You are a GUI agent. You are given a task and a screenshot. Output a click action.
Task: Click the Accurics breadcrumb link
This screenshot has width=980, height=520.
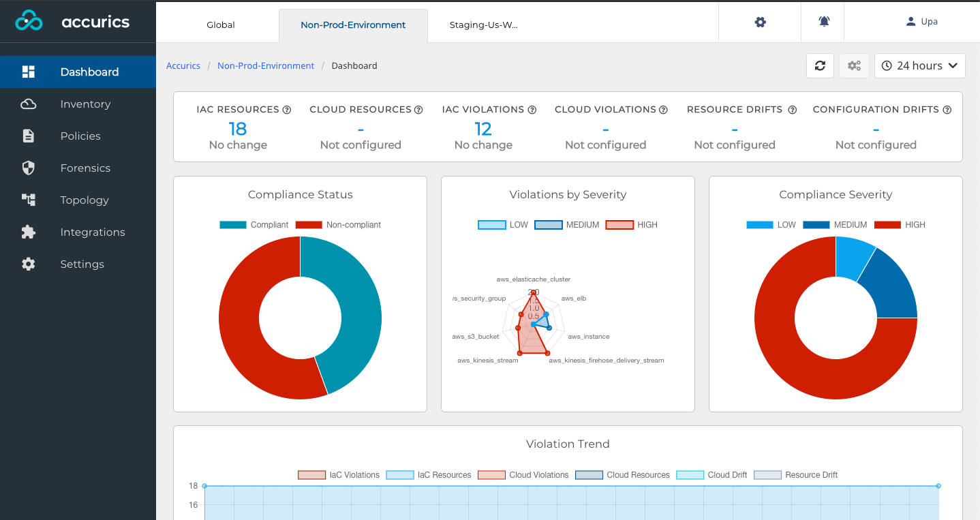(183, 66)
